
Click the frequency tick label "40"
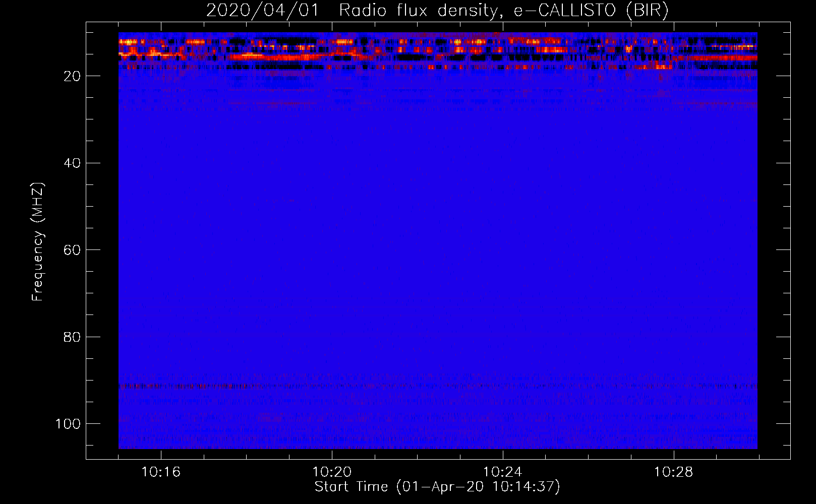tap(73, 163)
